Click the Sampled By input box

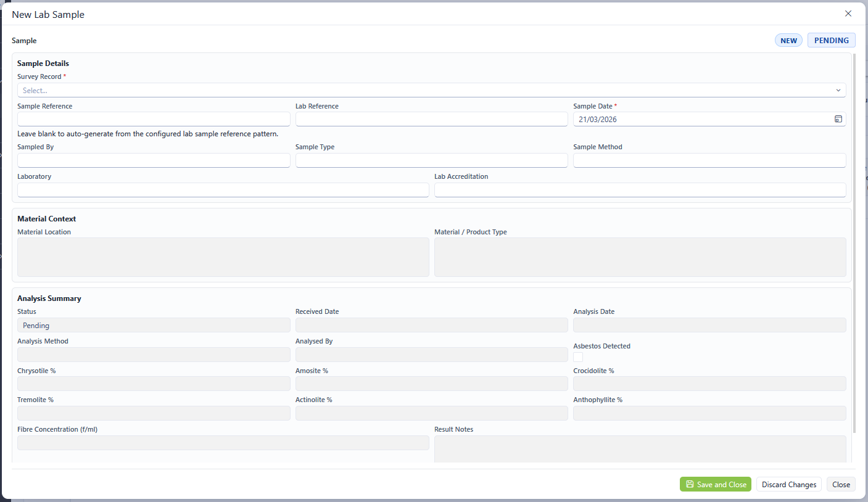coord(154,160)
